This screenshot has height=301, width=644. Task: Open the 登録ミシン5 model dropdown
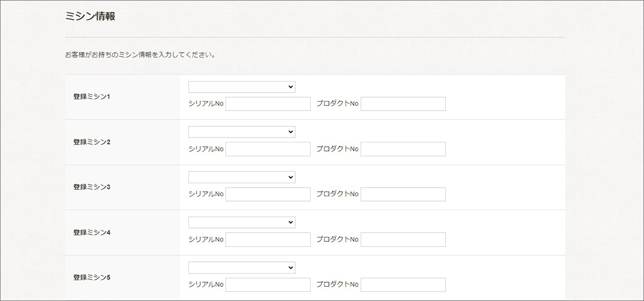tap(241, 268)
